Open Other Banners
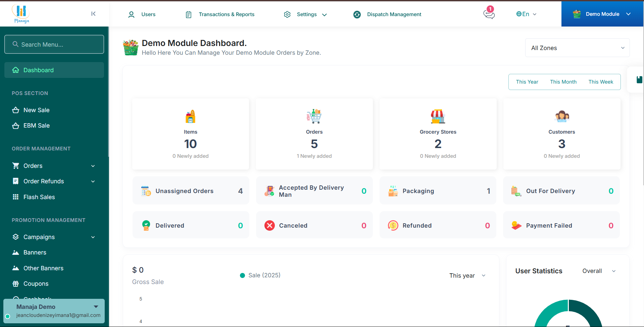Viewport: 644px width, 327px height. coord(43,268)
